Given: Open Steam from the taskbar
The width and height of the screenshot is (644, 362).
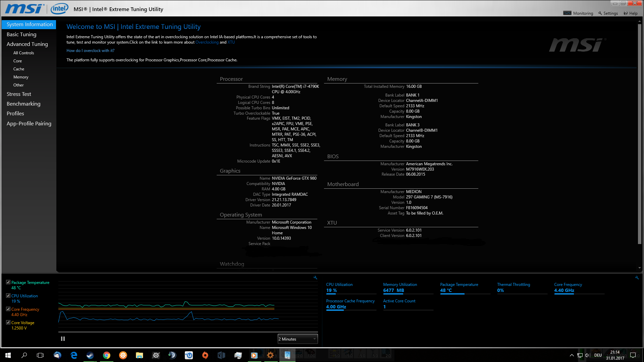Looking at the screenshot, I should coord(90,355).
